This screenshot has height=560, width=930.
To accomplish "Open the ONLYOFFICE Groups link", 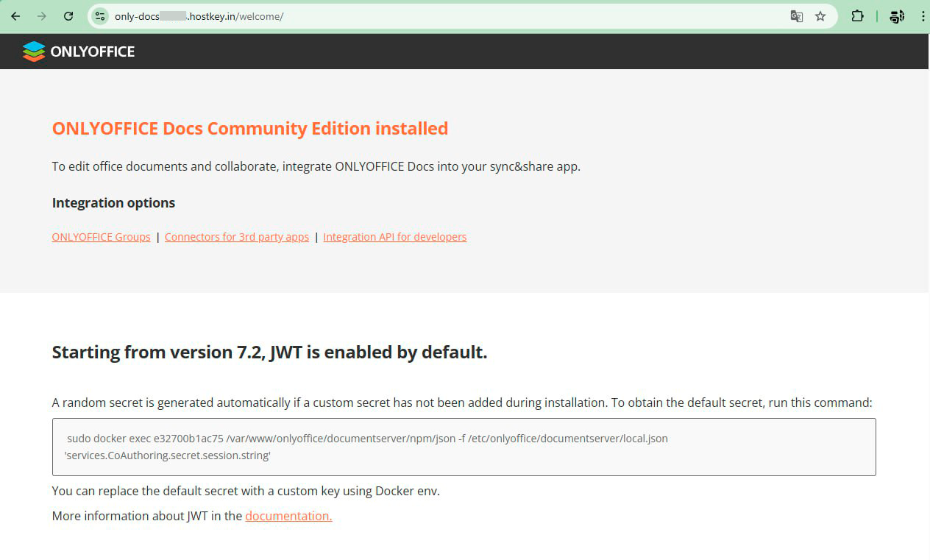I will click(x=101, y=237).
